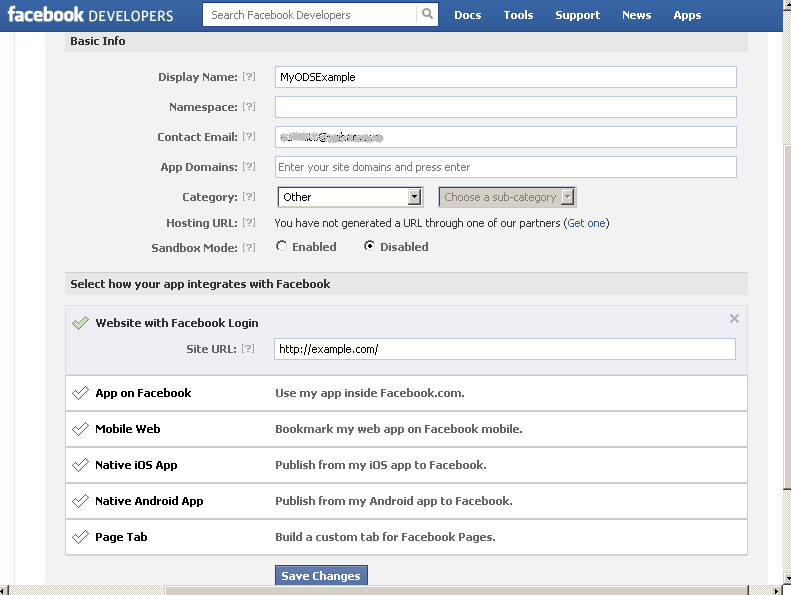Click checkmark icon beside Mobile Web

[80, 429]
